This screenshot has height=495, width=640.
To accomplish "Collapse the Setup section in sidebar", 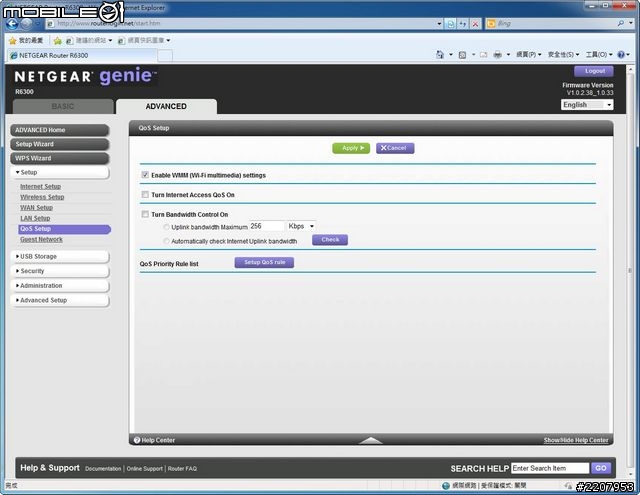I will (x=60, y=172).
